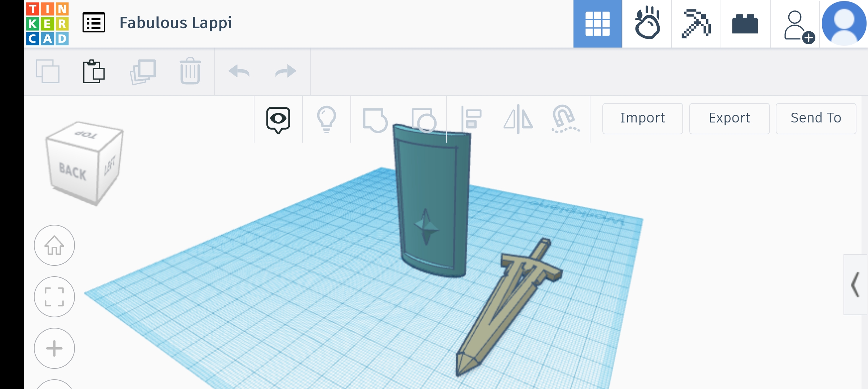Screen dimensions: 868x389
Task: Redo the last action
Action: 286,71
